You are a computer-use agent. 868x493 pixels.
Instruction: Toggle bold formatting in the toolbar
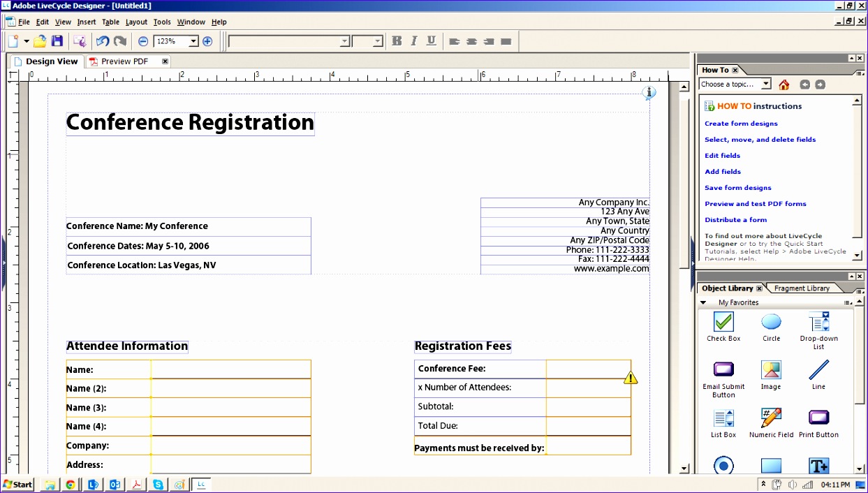pos(396,41)
